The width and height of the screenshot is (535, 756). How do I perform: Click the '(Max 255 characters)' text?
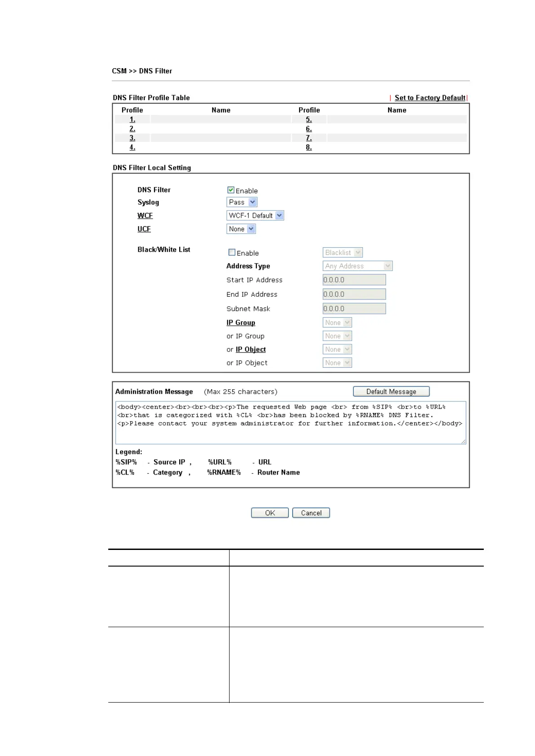click(241, 391)
